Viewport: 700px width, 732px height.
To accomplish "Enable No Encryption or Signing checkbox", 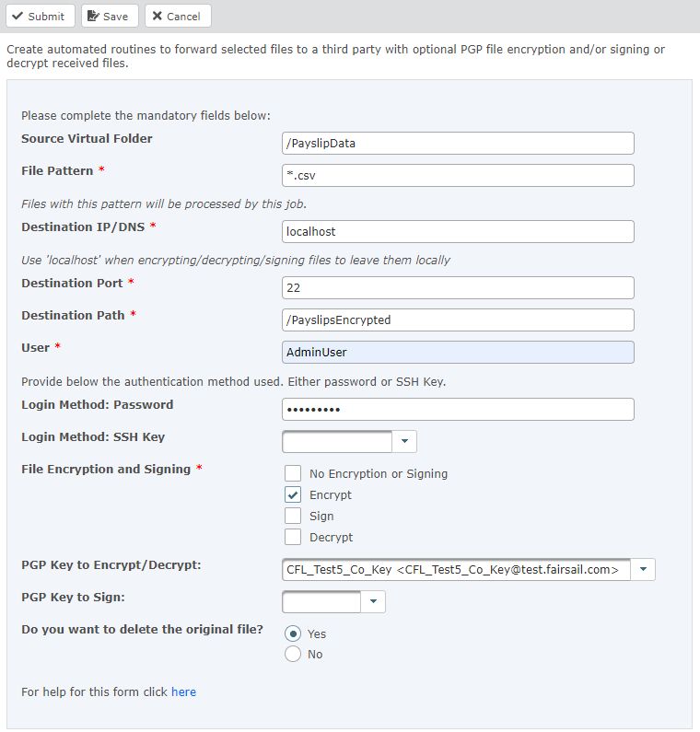I will [293, 473].
